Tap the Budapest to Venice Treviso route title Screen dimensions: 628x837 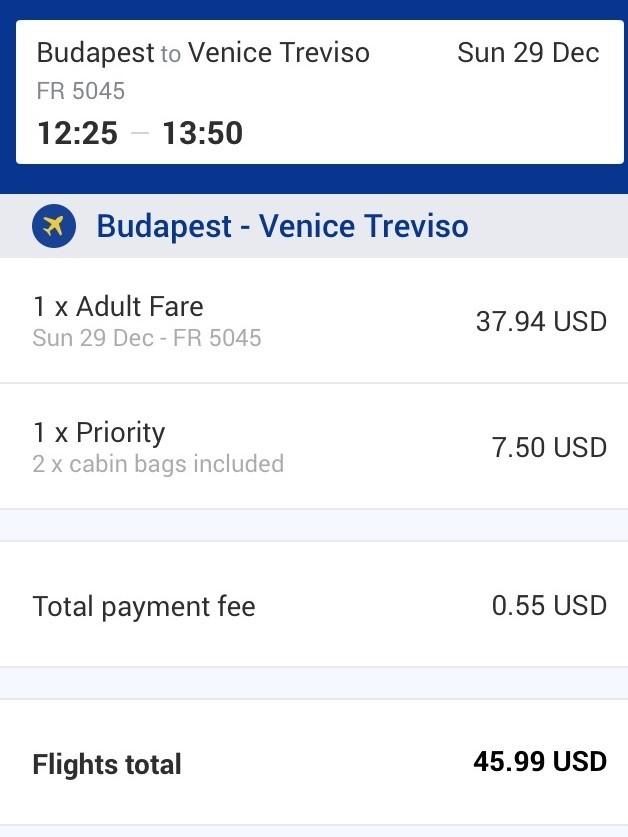tap(203, 53)
